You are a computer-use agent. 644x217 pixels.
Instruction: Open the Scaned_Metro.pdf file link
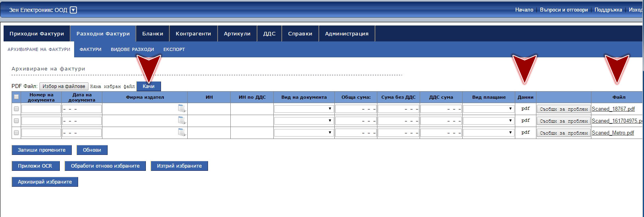[x=613, y=133]
